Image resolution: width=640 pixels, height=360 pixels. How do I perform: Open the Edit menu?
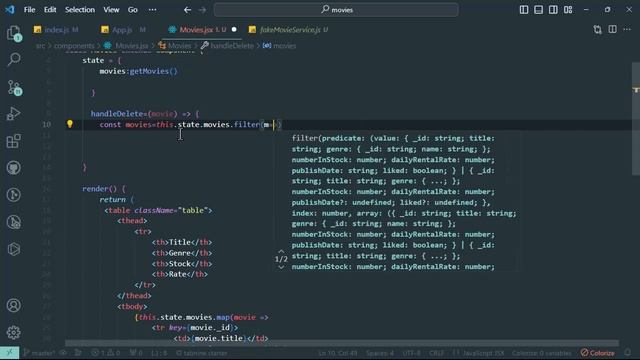(50, 9)
